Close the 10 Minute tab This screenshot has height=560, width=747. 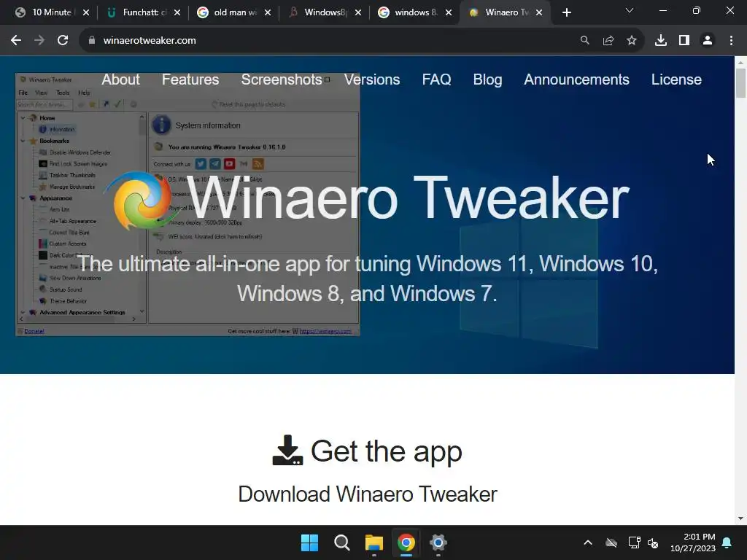coord(86,13)
